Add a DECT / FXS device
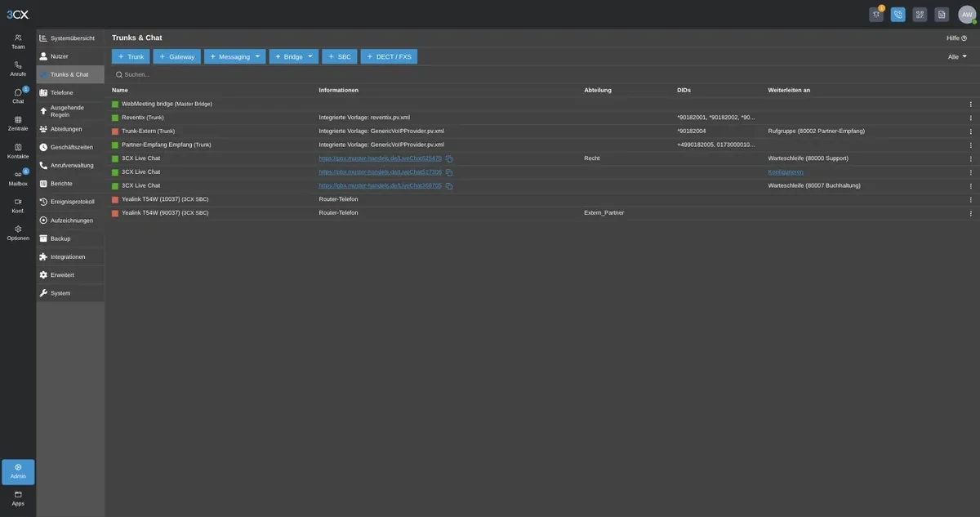 point(389,56)
